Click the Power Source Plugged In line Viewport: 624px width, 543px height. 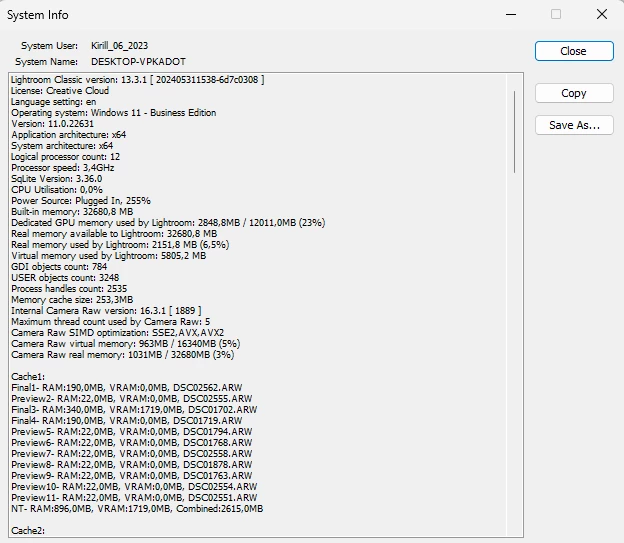coord(81,201)
